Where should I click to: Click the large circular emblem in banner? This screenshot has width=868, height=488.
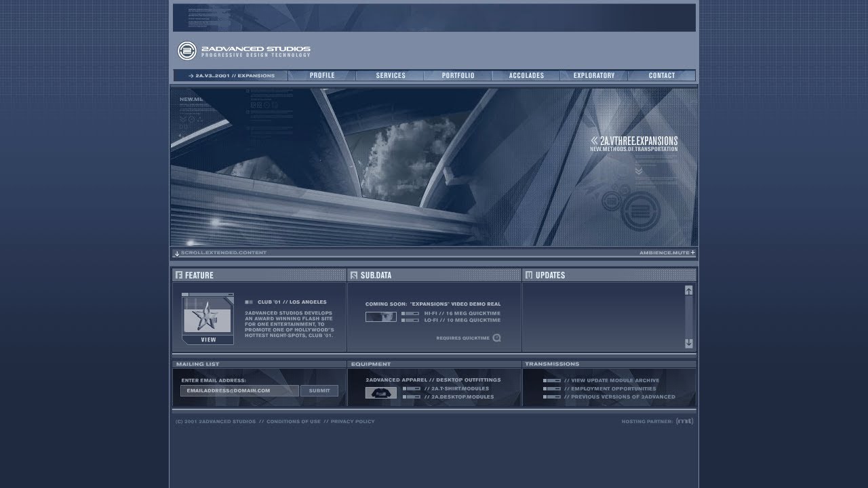click(x=640, y=211)
